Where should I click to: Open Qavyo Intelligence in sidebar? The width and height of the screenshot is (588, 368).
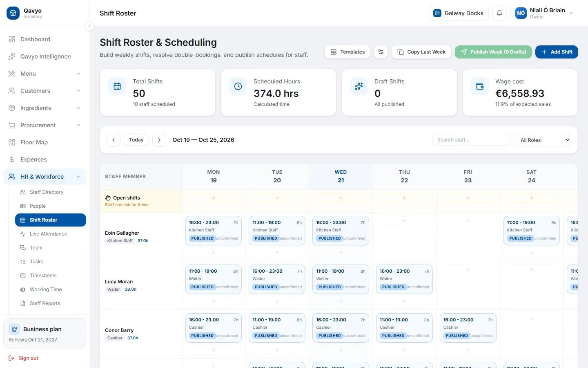coord(45,56)
